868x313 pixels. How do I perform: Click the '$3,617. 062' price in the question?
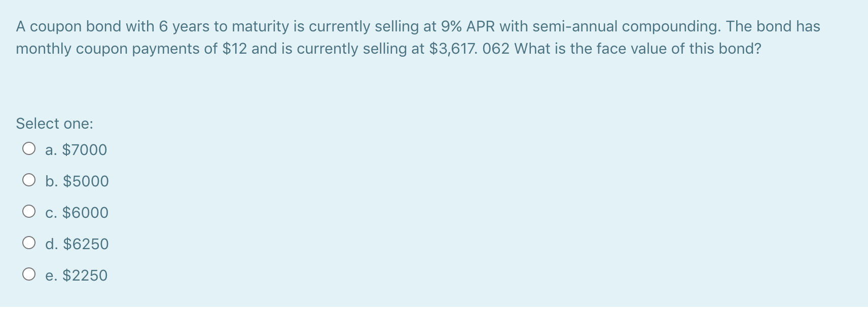coord(469,49)
